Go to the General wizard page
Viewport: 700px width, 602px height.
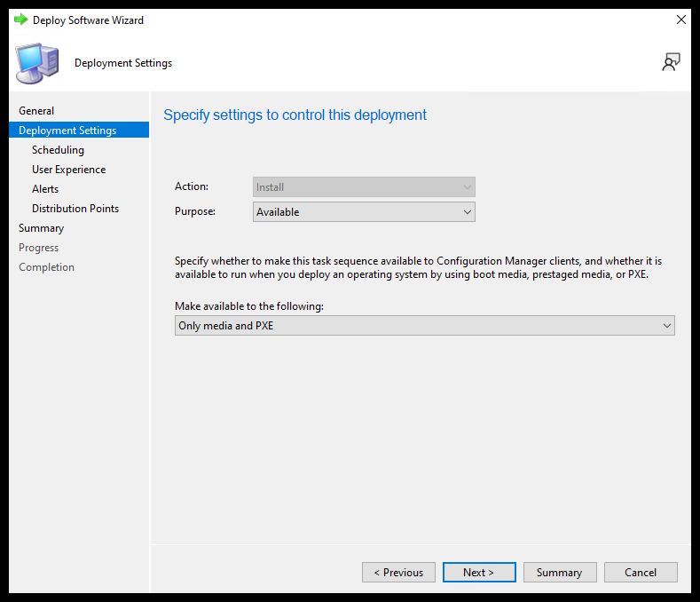tap(36, 111)
